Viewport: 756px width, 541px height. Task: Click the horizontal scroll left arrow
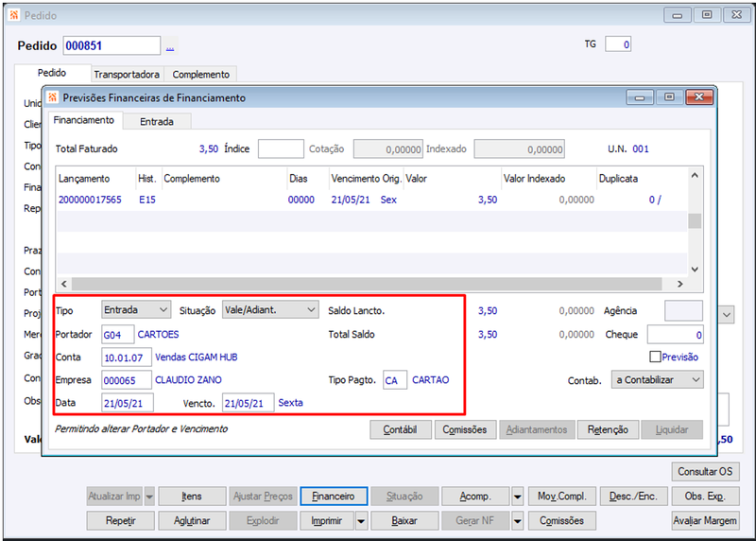64,284
